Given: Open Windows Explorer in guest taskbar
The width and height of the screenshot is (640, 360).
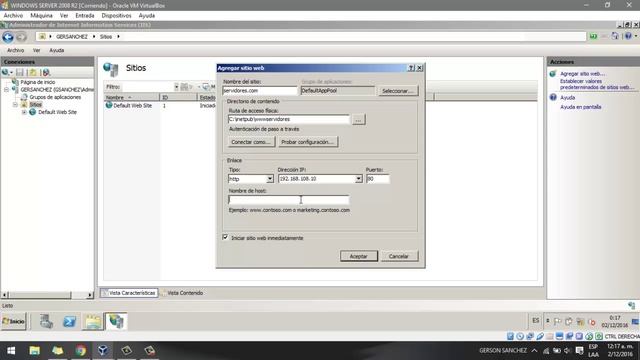Looking at the screenshot, I should point(93,322).
